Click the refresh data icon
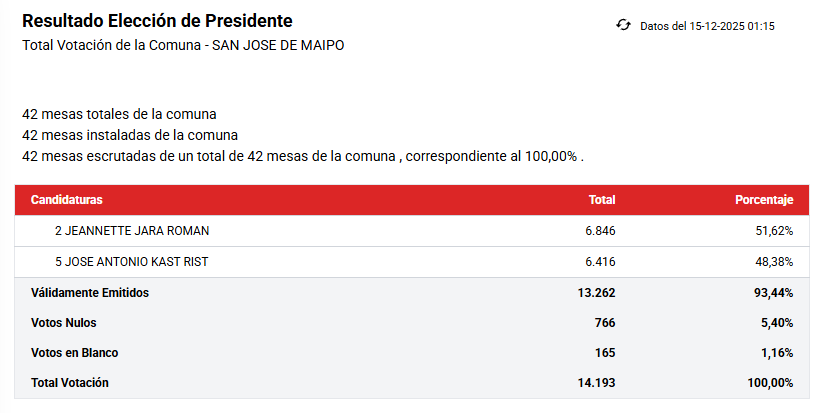The width and height of the screenshot is (829, 413). coord(624,25)
